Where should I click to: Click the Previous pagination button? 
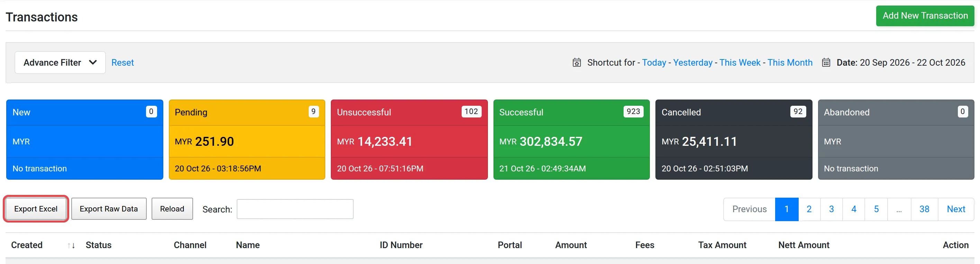(x=750, y=209)
